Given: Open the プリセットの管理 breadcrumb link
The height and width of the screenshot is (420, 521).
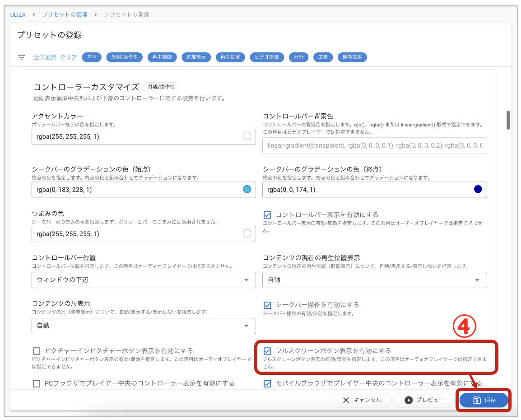Looking at the screenshot, I should click(65, 14).
